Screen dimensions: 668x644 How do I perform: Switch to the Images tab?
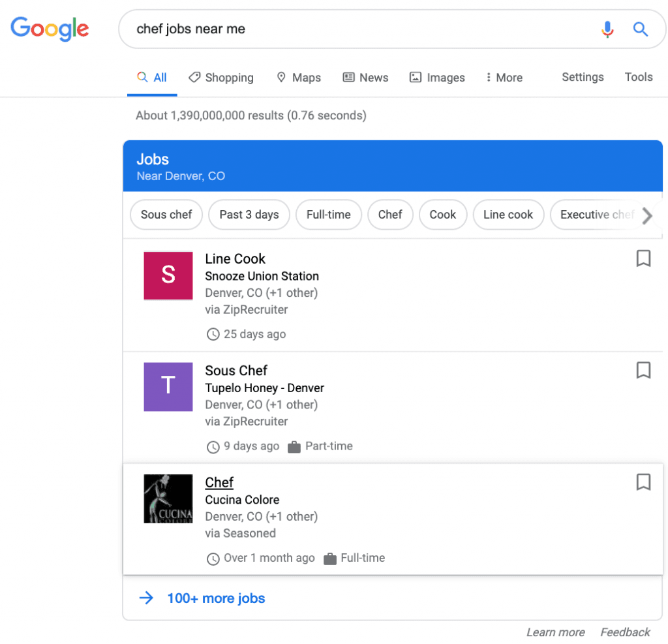[x=437, y=78]
